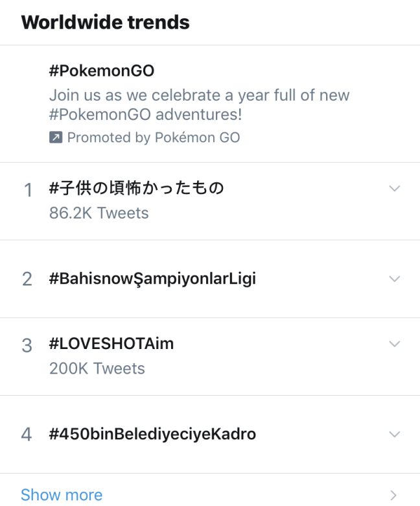The image size is (420, 506).
Task: Open the #子供の頃怖かったもの trend
Action: pyautogui.click(x=136, y=188)
